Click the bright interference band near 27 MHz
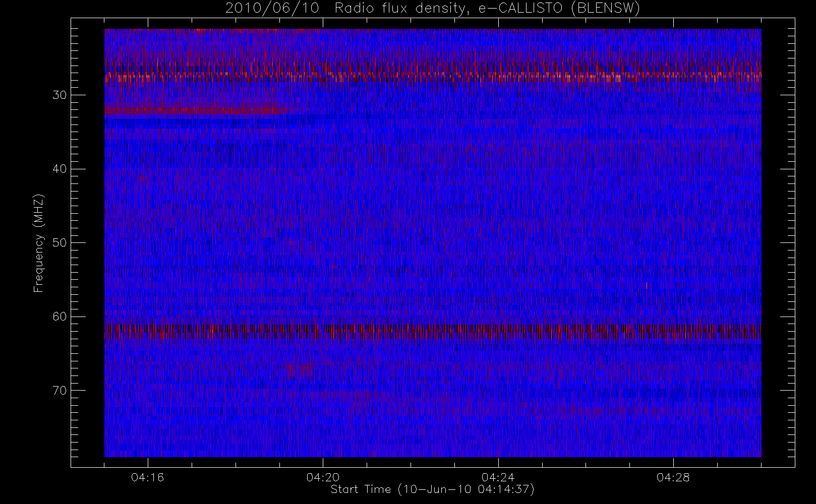This screenshot has width=816, height=504. click(433, 76)
